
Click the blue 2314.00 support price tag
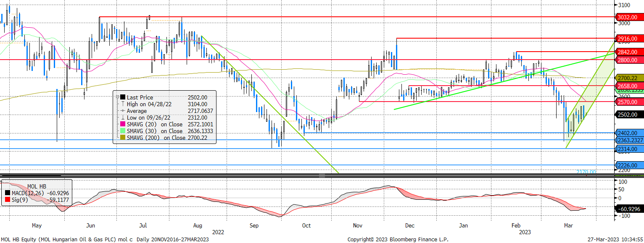click(x=629, y=149)
